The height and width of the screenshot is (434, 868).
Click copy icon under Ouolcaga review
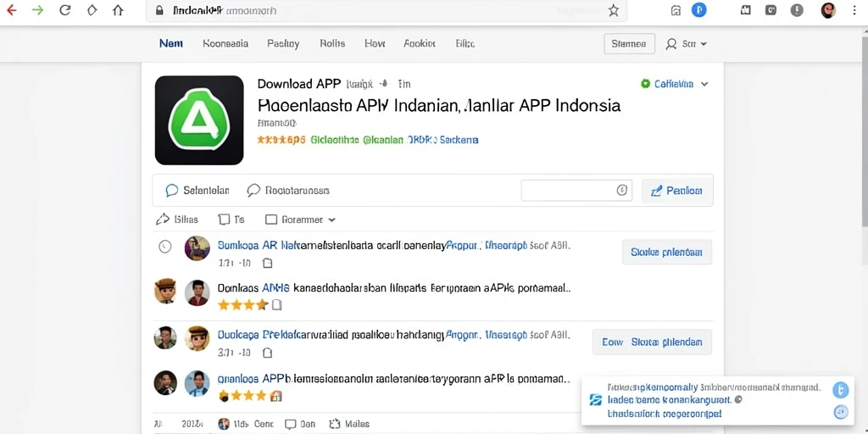[x=267, y=352]
